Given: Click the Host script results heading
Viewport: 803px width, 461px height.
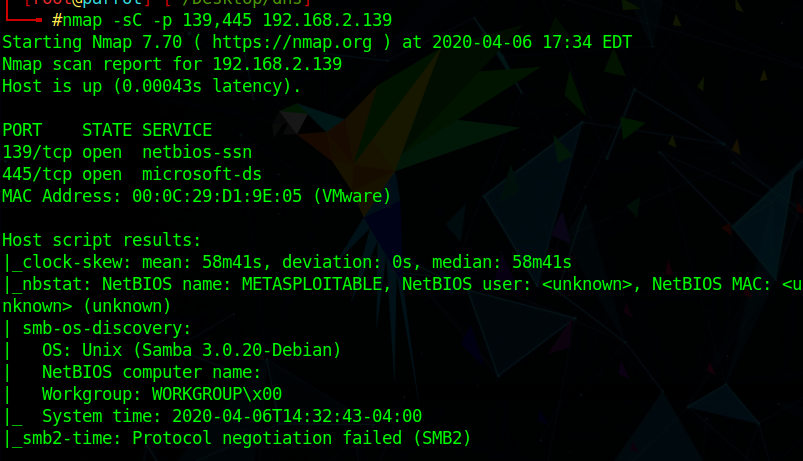Looking at the screenshot, I should [101, 241].
